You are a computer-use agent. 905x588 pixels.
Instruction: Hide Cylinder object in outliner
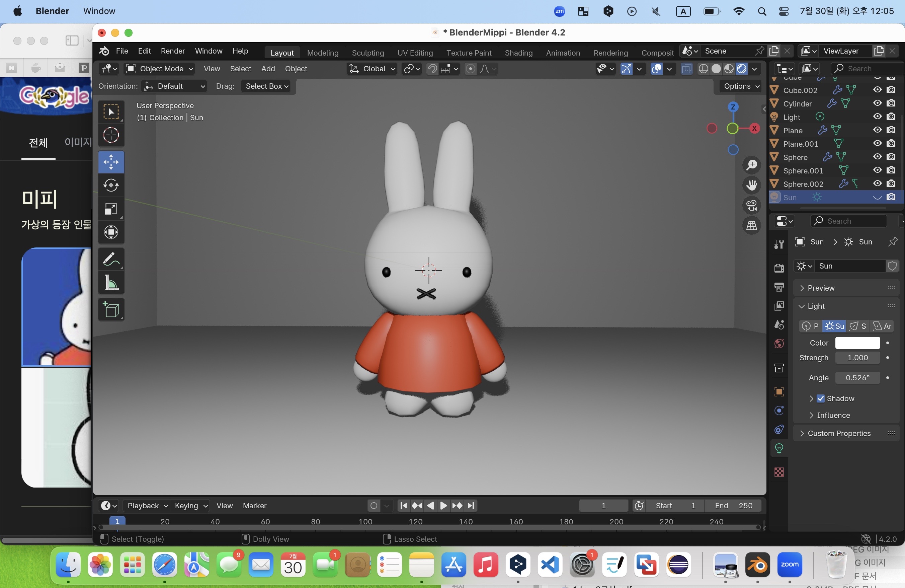coord(877,103)
